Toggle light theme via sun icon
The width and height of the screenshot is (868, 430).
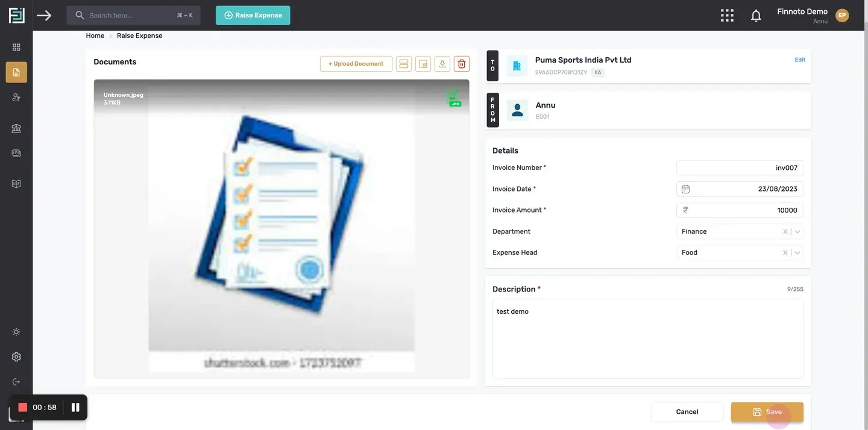(16, 332)
